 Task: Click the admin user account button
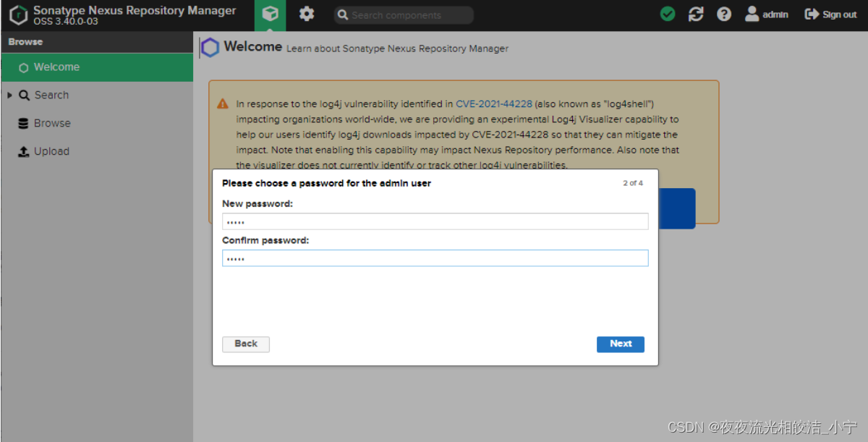tap(767, 14)
